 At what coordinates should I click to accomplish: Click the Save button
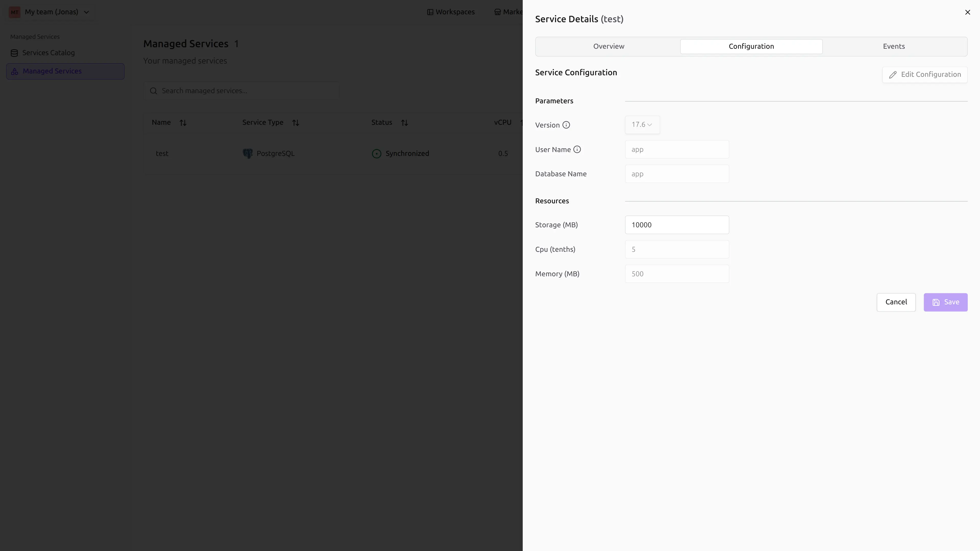click(945, 302)
